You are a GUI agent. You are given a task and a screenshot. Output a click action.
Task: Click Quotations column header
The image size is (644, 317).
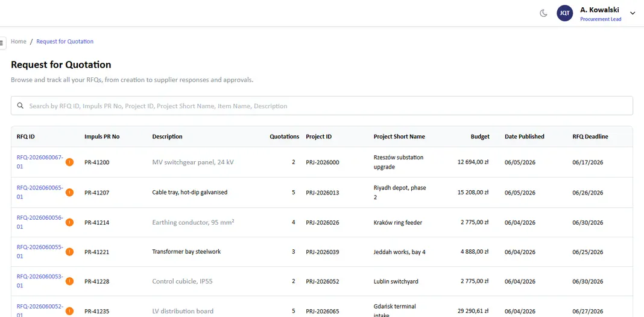(x=284, y=136)
